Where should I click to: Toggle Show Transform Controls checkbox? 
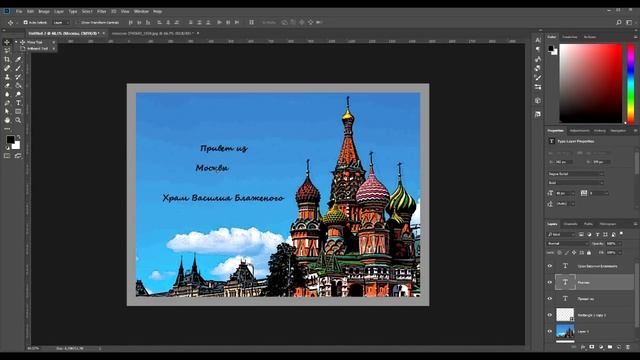[77, 22]
